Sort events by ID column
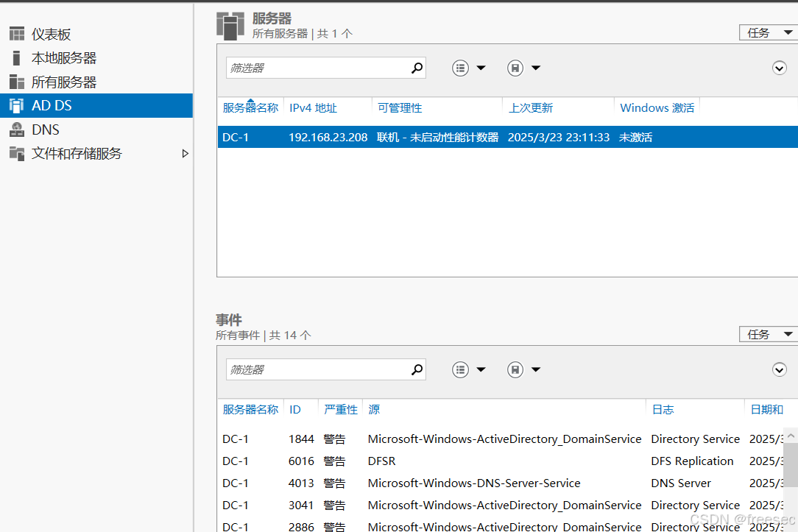Image resolution: width=798 pixels, height=532 pixels. 294,409
